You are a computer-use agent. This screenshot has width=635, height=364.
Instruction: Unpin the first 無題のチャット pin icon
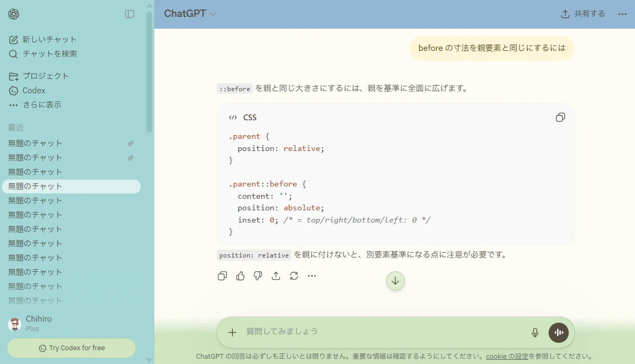click(130, 144)
